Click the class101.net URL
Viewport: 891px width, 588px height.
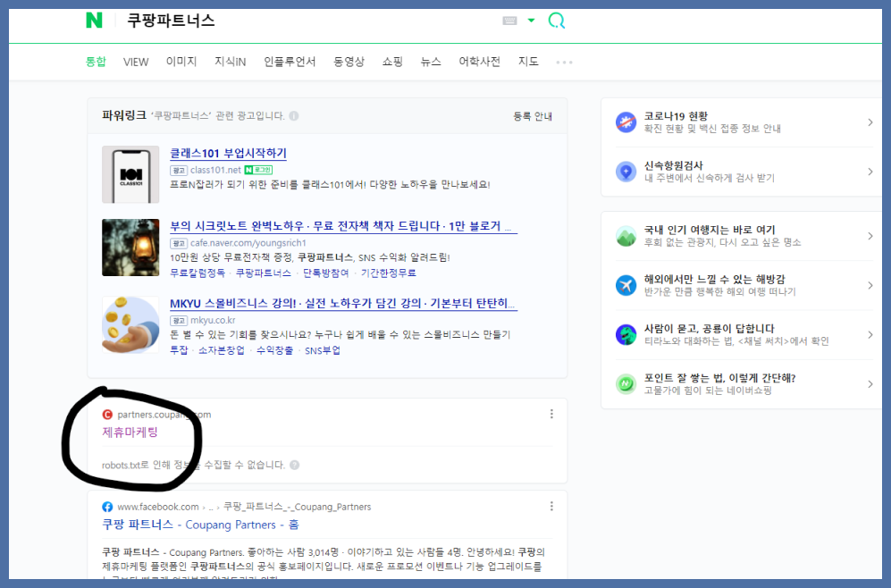coord(215,170)
